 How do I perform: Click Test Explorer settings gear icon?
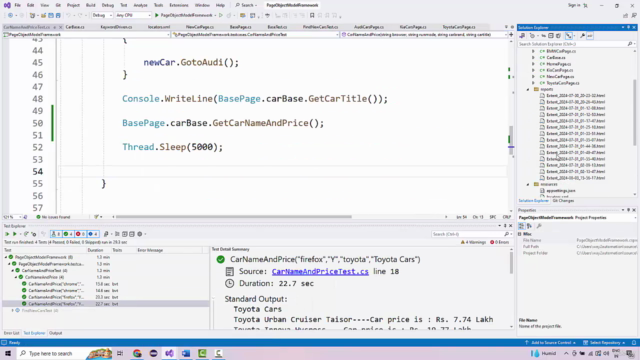coord(140,234)
